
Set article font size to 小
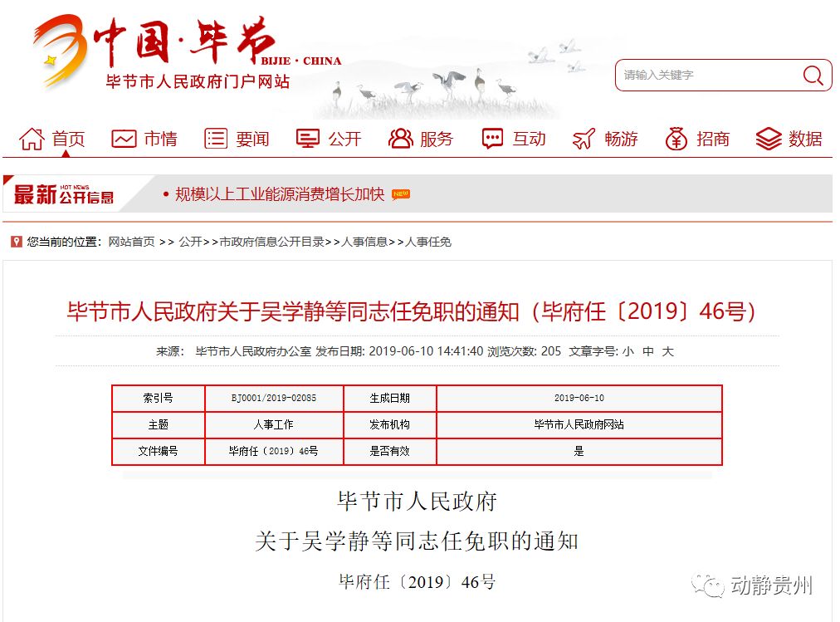(x=628, y=351)
